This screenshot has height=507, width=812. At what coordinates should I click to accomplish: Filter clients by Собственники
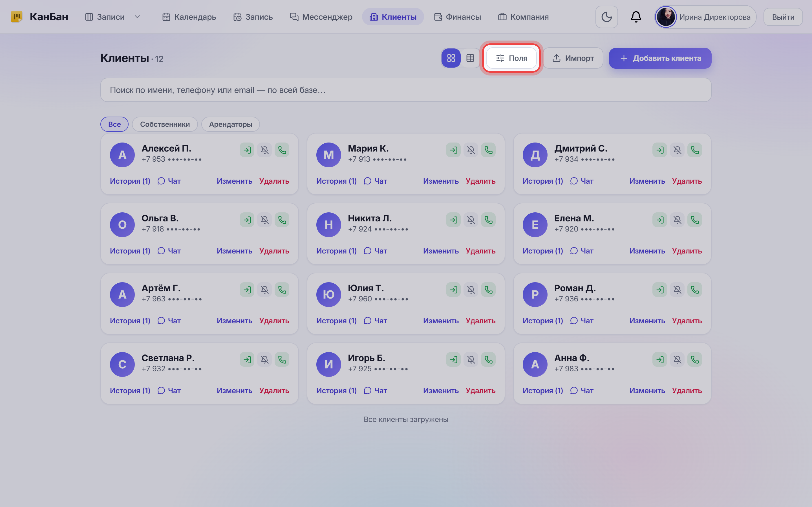[165, 124]
